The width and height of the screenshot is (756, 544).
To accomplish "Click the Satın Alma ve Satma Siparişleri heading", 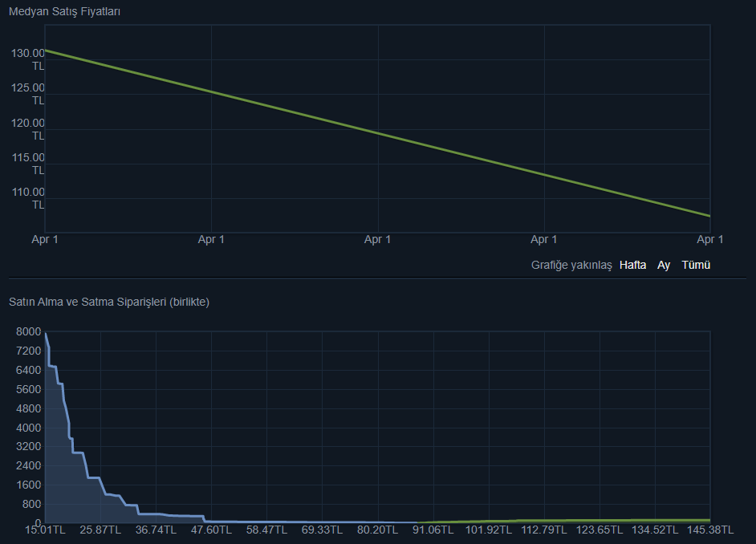I will tap(109, 302).
